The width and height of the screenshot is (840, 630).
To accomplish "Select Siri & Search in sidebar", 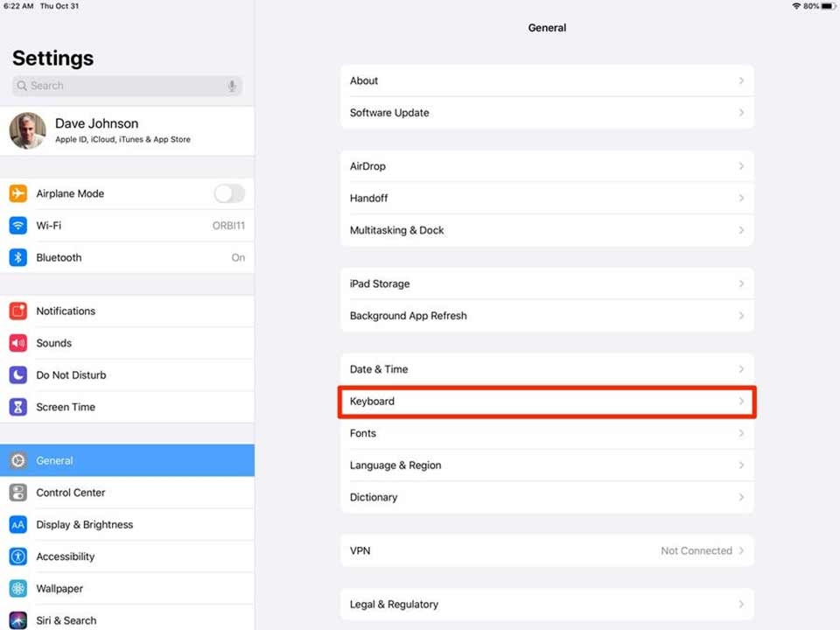I will (x=127, y=618).
